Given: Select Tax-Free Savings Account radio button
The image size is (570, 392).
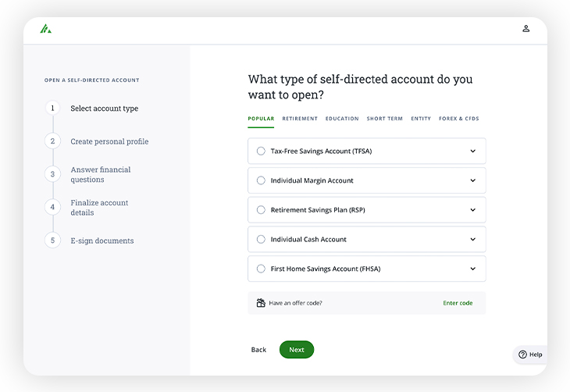Looking at the screenshot, I should pos(261,151).
